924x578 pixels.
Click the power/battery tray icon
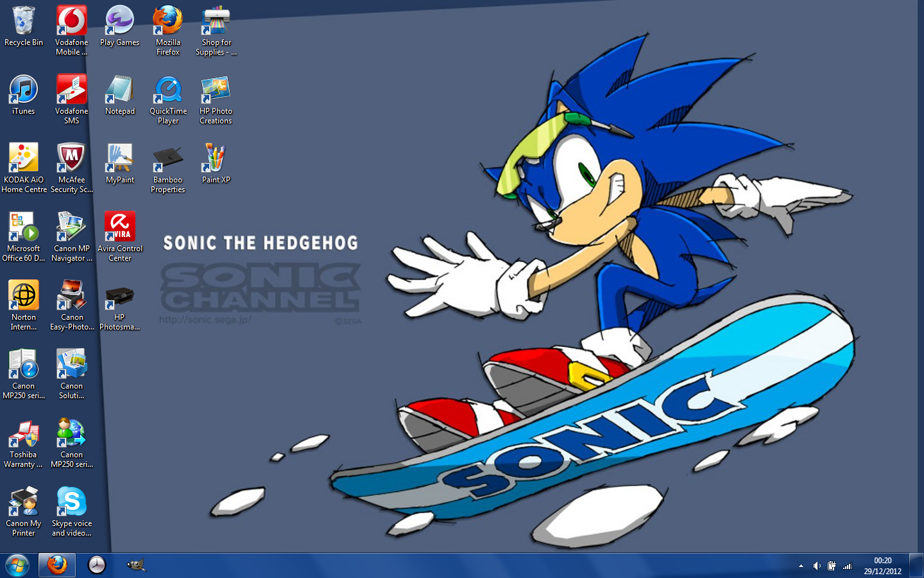(832, 566)
